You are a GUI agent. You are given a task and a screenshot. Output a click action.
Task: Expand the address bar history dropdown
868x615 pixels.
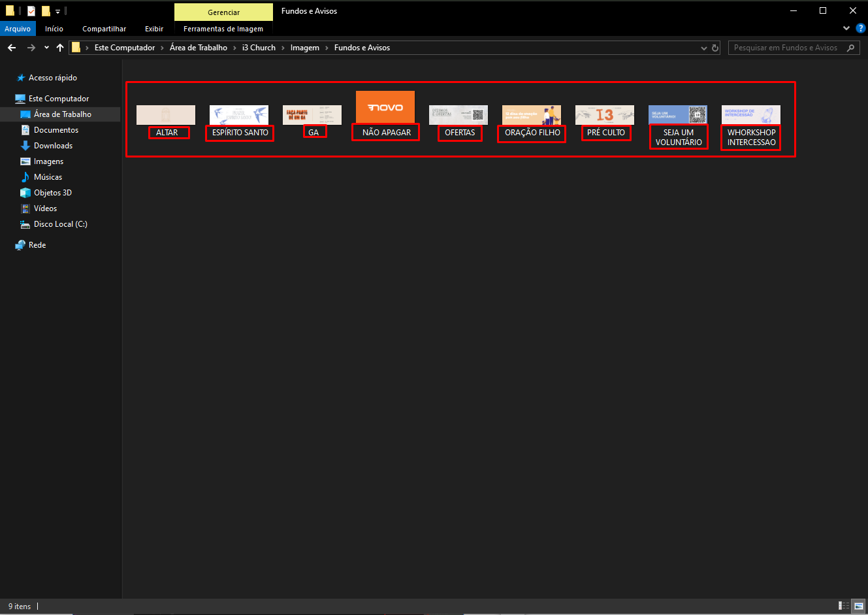click(703, 48)
